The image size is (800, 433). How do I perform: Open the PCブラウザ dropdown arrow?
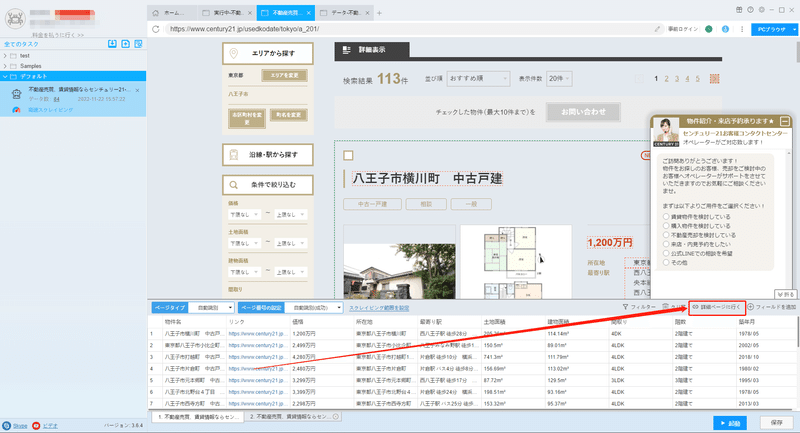point(794,30)
